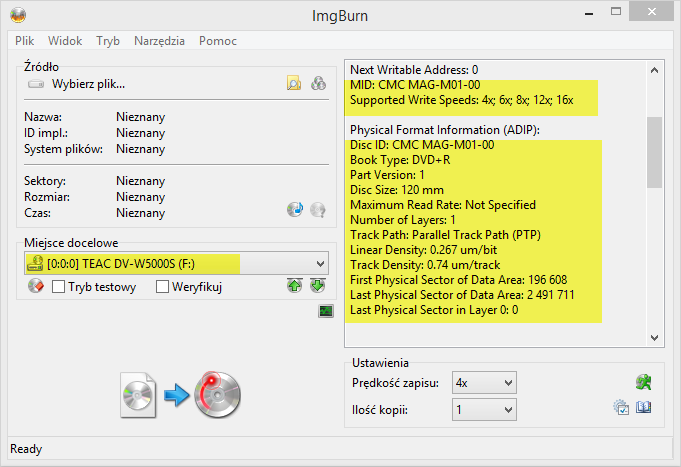Click 'Next Writable Address: 0' line
Screen dimensions: 681x467
coord(414,70)
